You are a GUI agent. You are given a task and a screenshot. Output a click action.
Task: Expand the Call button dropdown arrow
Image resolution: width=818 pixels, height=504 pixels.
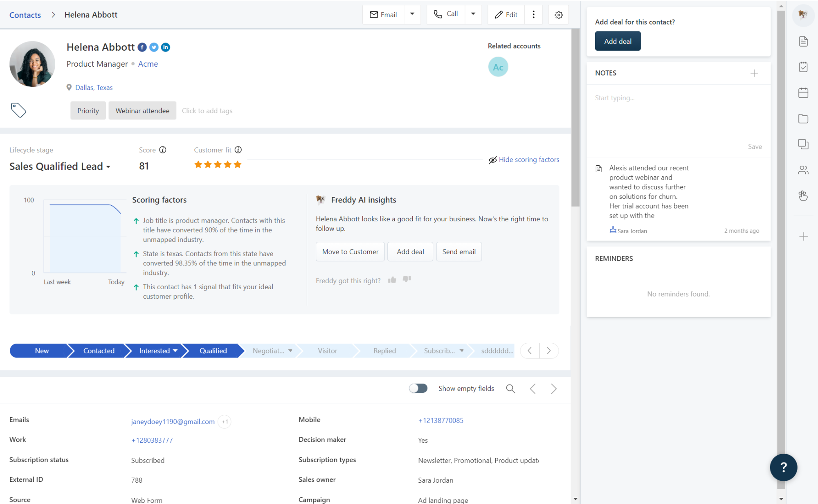(473, 14)
